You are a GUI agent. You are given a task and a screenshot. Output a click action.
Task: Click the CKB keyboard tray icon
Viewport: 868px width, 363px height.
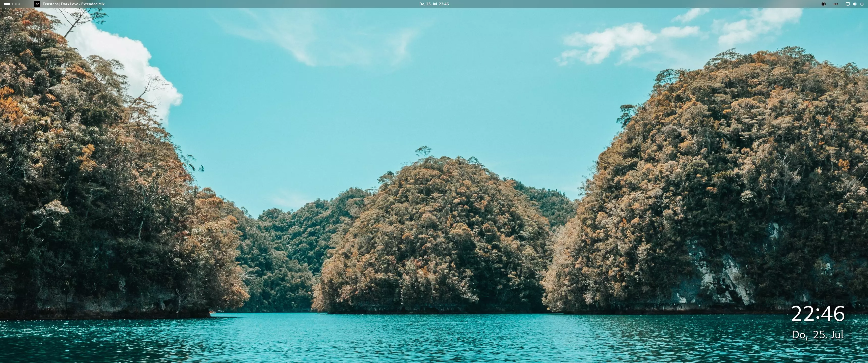836,4
